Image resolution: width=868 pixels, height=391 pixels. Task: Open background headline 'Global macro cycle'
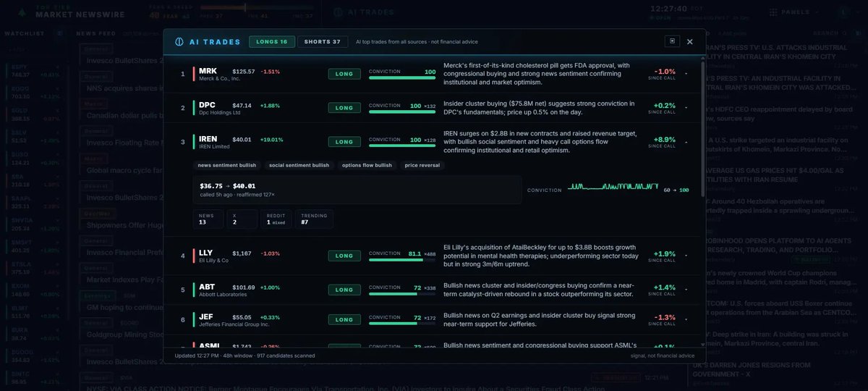(124, 171)
